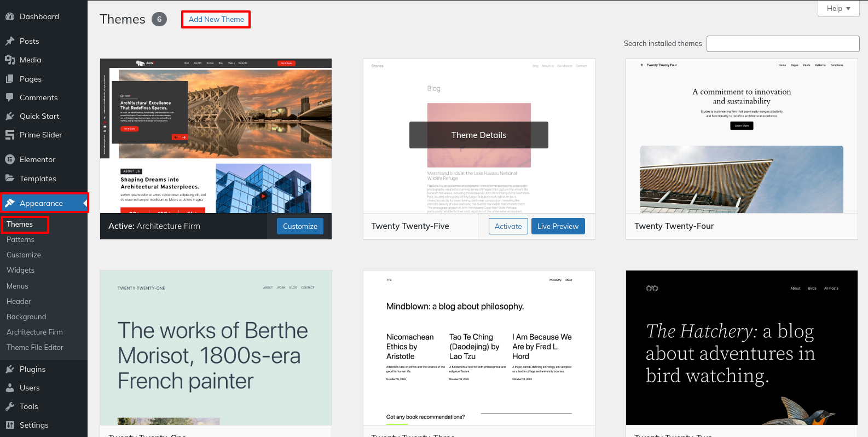868x437 pixels.
Task: Click the Tools wrench icon
Action: (10, 406)
